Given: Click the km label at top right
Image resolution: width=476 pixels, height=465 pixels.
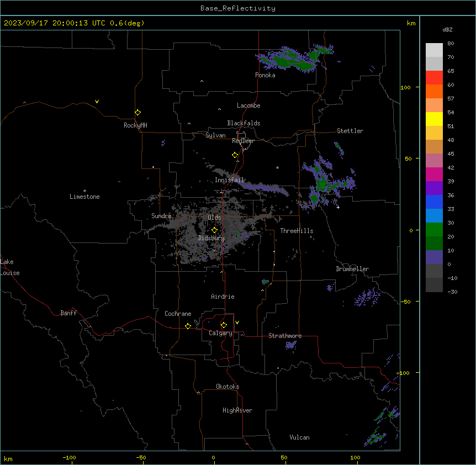Looking at the screenshot, I should pos(411,23).
